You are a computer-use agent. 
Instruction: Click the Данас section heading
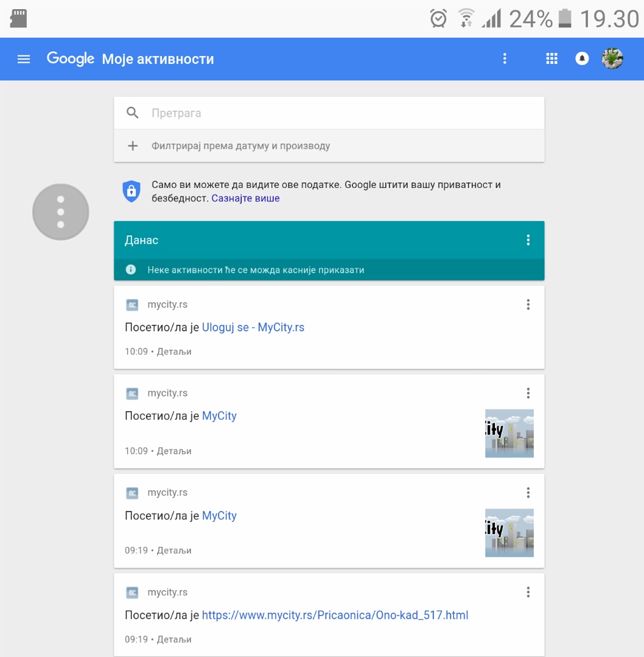click(x=141, y=240)
